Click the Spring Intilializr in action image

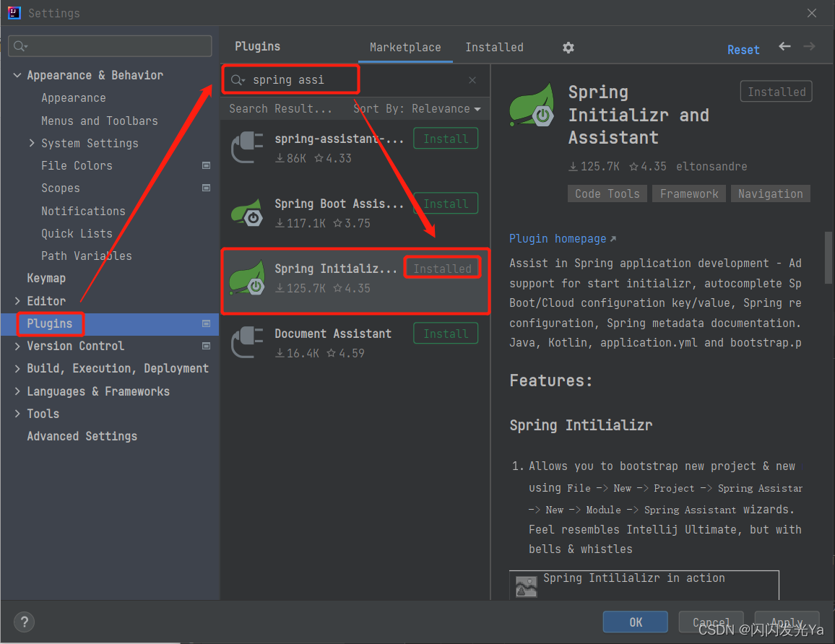tap(526, 587)
